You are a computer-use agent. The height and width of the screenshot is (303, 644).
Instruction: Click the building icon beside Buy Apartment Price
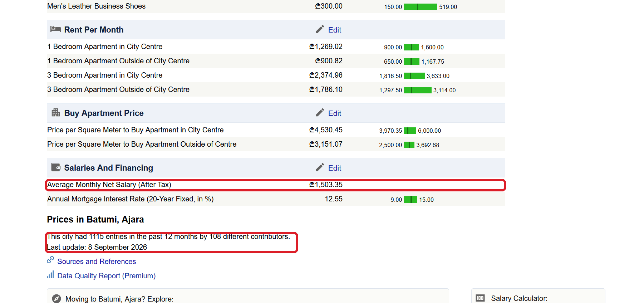(56, 112)
